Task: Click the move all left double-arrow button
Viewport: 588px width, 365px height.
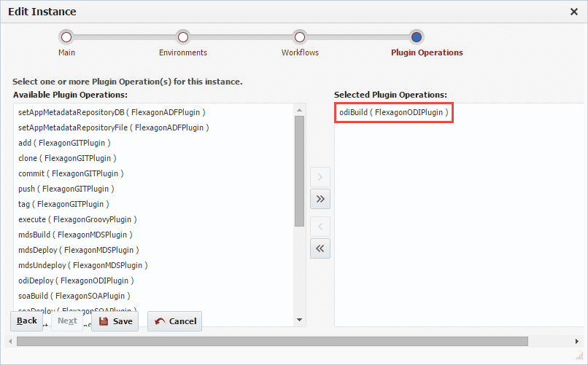Action: click(320, 248)
